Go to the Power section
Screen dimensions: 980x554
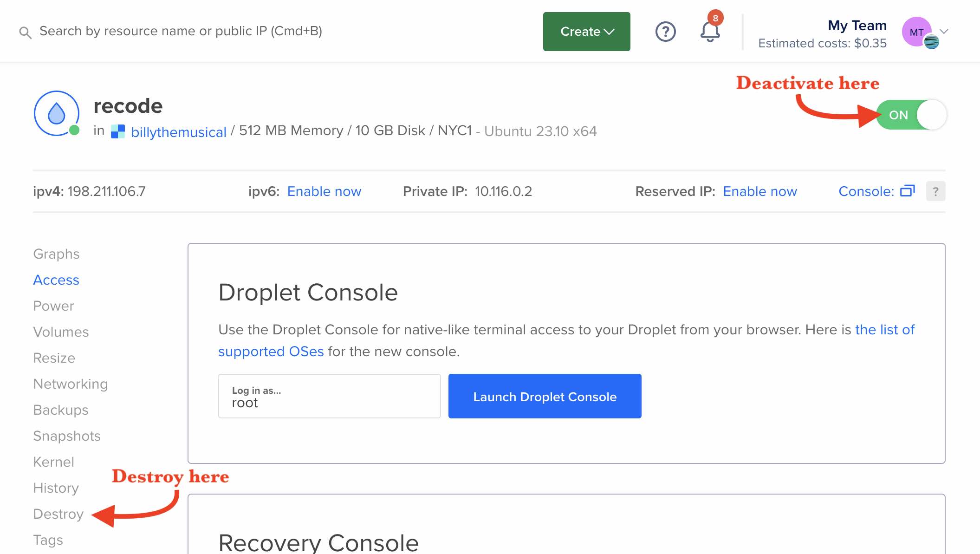(53, 306)
